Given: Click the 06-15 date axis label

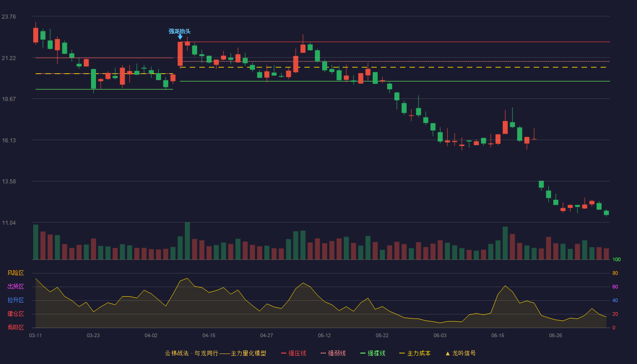Looking at the screenshot, I should coord(498,335).
